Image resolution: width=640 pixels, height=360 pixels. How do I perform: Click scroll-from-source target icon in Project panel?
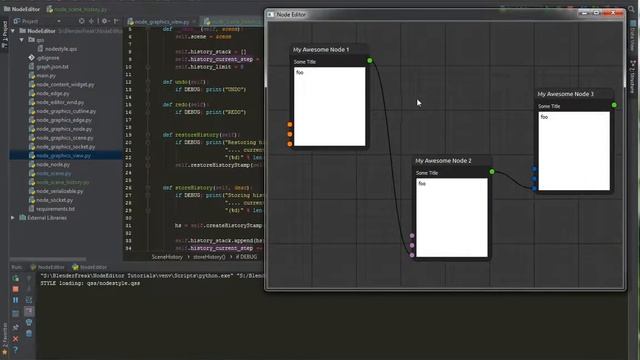pyautogui.click(x=82, y=21)
